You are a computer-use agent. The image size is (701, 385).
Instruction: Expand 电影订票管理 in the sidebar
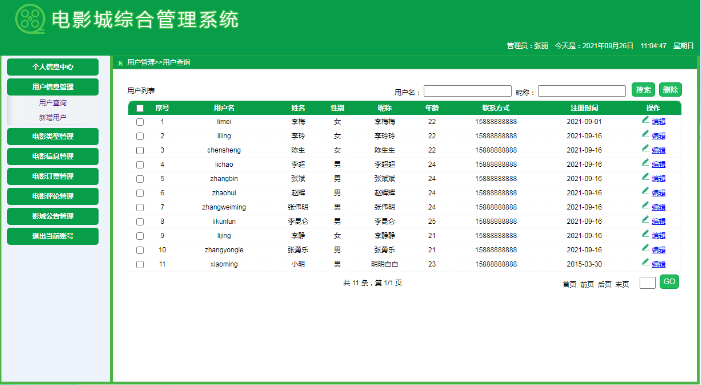[53, 176]
